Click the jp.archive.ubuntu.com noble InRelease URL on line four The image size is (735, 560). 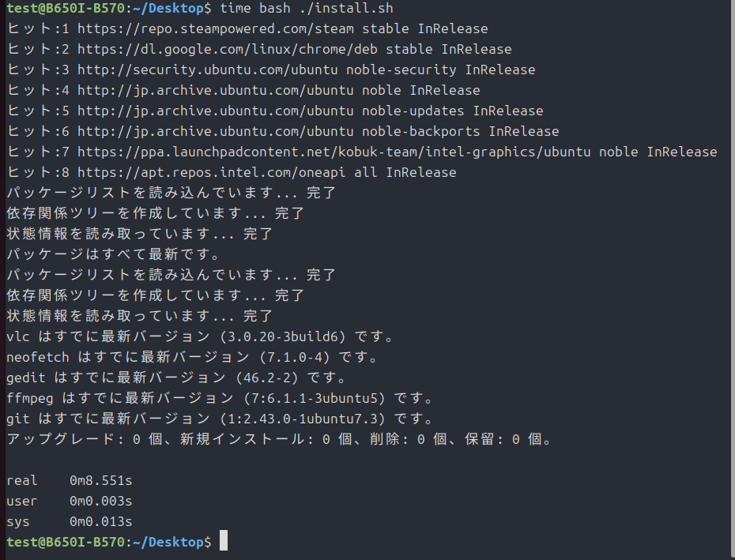[216, 91]
